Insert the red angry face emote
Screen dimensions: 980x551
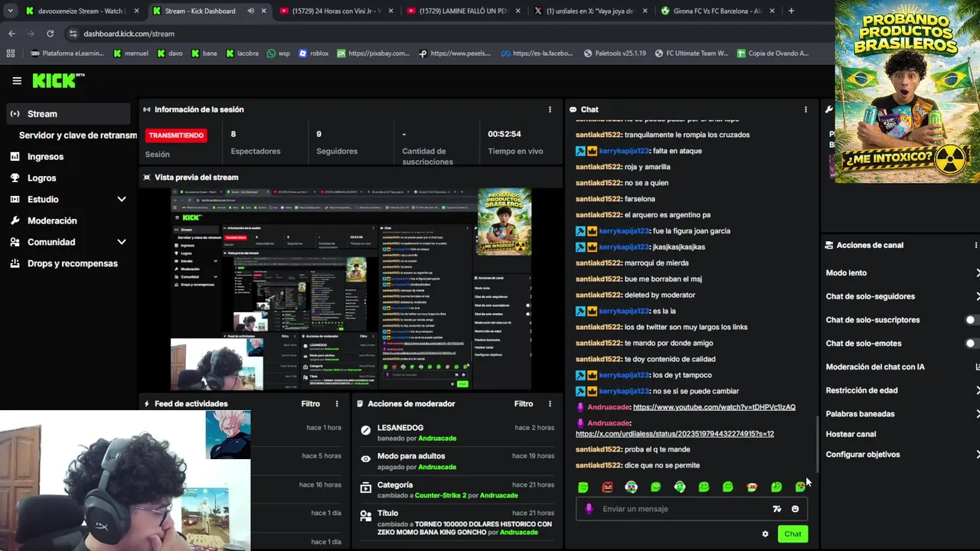click(x=607, y=487)
